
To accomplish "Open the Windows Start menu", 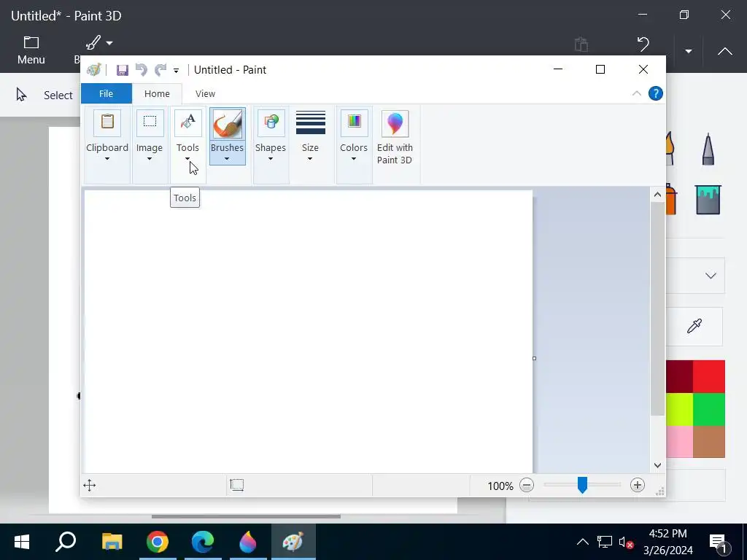I will (x=22, y=542).
